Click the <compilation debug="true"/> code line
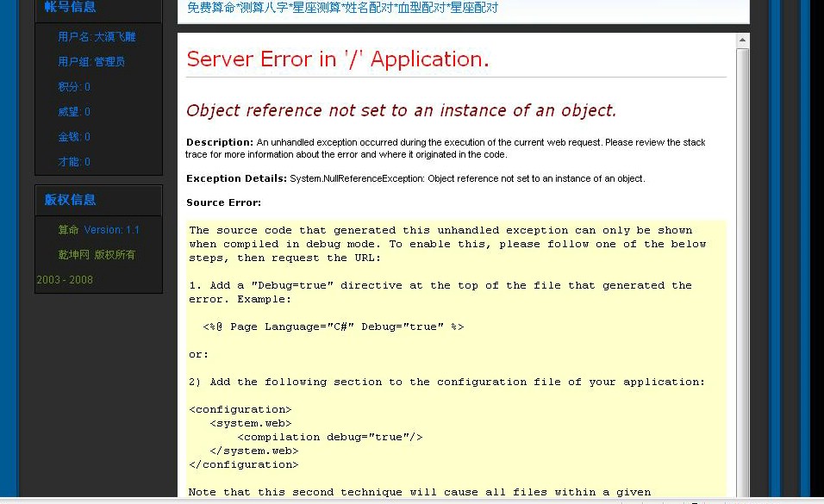824x504 pixels. (330, 438)
